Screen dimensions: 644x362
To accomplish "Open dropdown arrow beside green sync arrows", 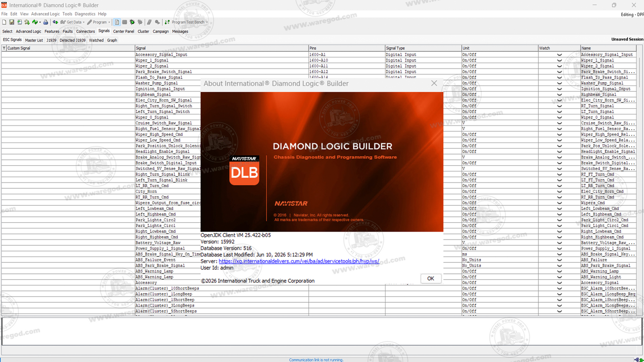I will [x=40, y=22].
